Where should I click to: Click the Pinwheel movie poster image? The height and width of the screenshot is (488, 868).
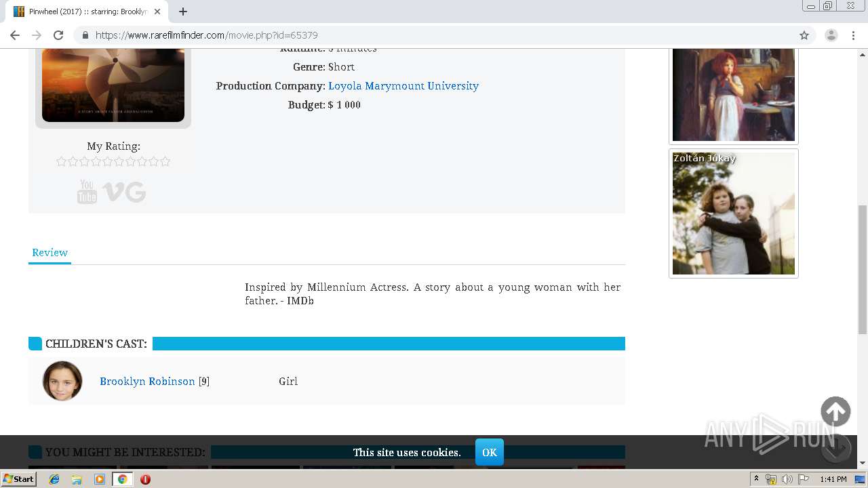coord(113,85)
